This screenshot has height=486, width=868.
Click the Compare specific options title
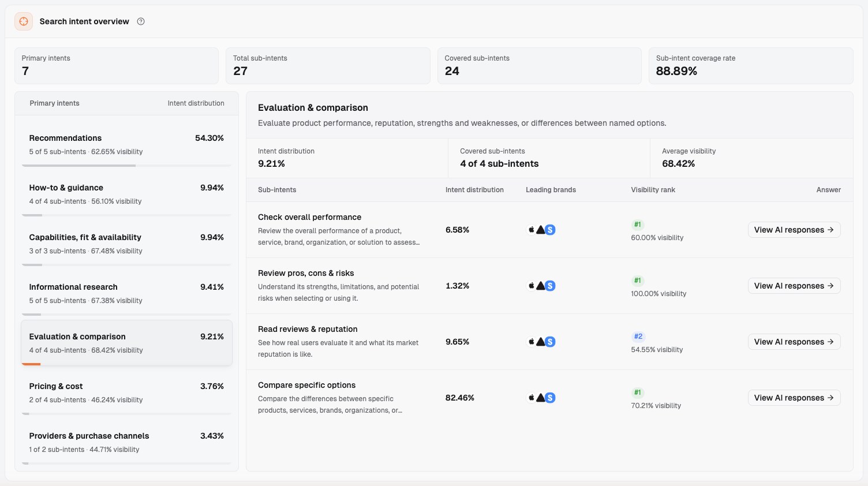tap(306, 385)
